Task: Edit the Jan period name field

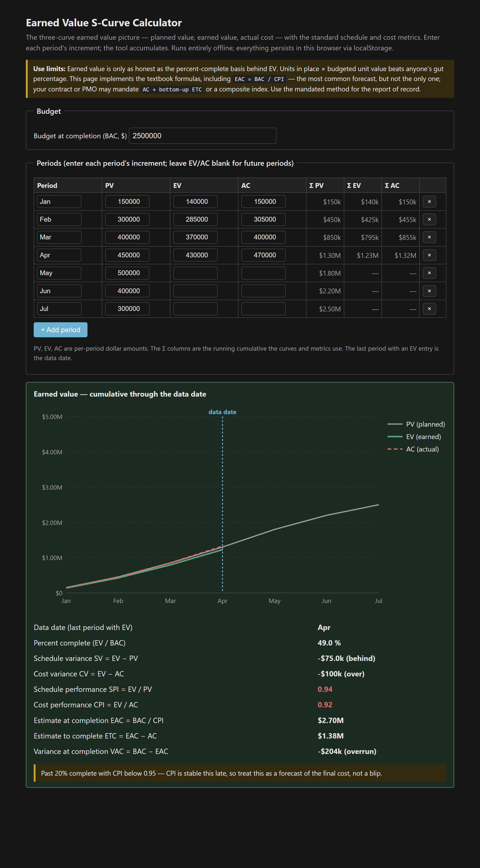Action: (59, 202)
